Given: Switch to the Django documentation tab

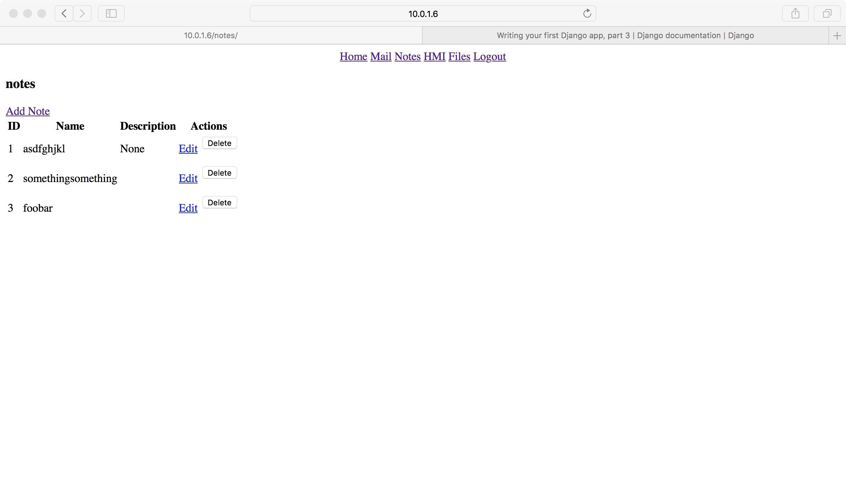Looking at the screenshot, I should pos(625,36).
